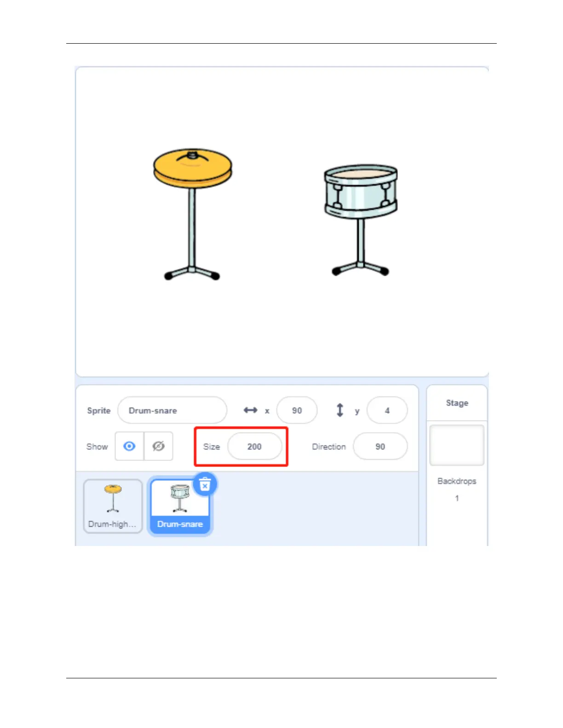
Task: Click the Show label
Action: tap(97, 447)
